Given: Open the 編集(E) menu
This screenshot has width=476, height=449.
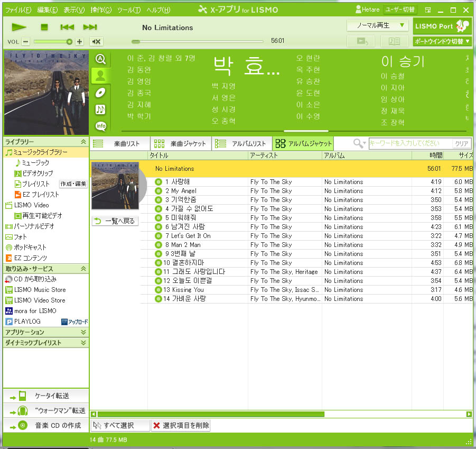Looking at the screenshot, I should (x=48, y=10).
